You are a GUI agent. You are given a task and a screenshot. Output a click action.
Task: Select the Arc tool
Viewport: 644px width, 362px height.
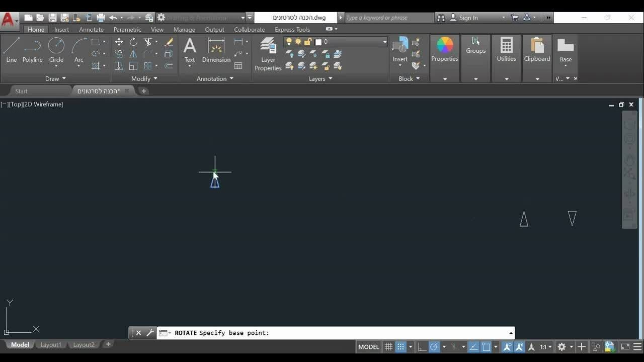point(78,50)
